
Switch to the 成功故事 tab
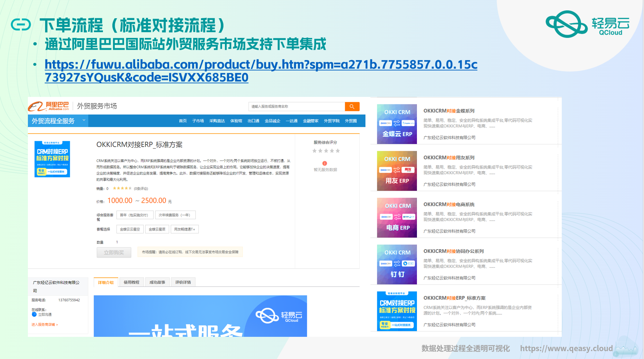[157, 282]
